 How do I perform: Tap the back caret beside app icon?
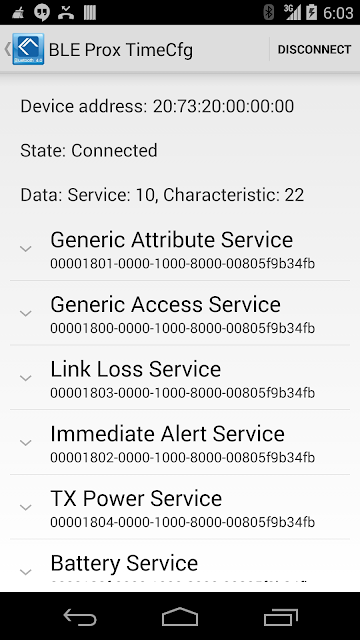pyautogui.click(x=7, y=49)
